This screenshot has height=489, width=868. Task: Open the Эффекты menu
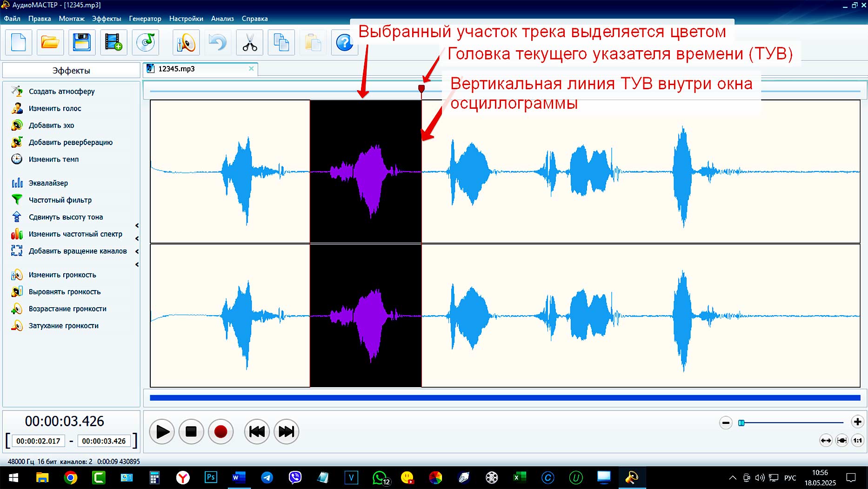(x=107, y=19)
